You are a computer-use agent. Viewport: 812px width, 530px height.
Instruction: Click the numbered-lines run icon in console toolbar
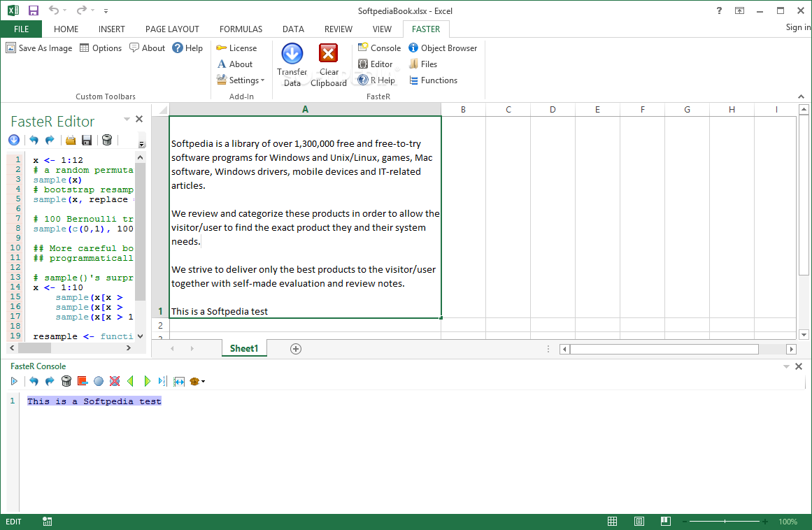162,382
